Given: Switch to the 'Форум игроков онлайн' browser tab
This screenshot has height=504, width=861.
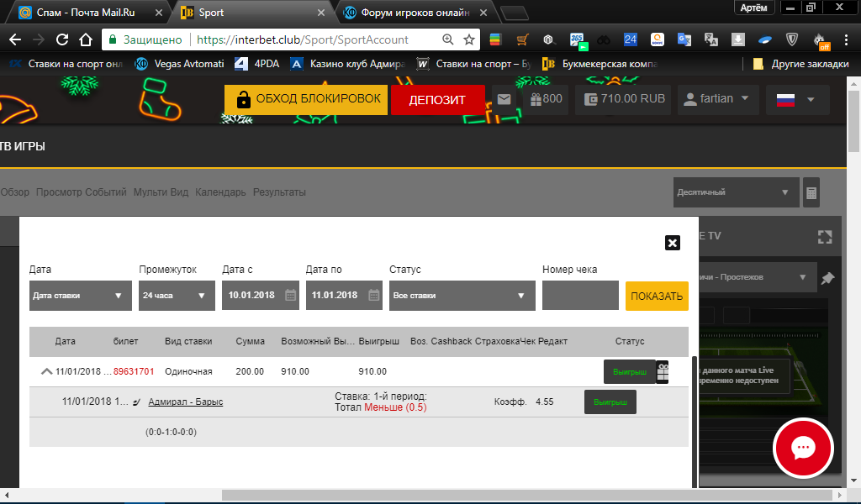Looking at the screenshot, I should (414, 13).
